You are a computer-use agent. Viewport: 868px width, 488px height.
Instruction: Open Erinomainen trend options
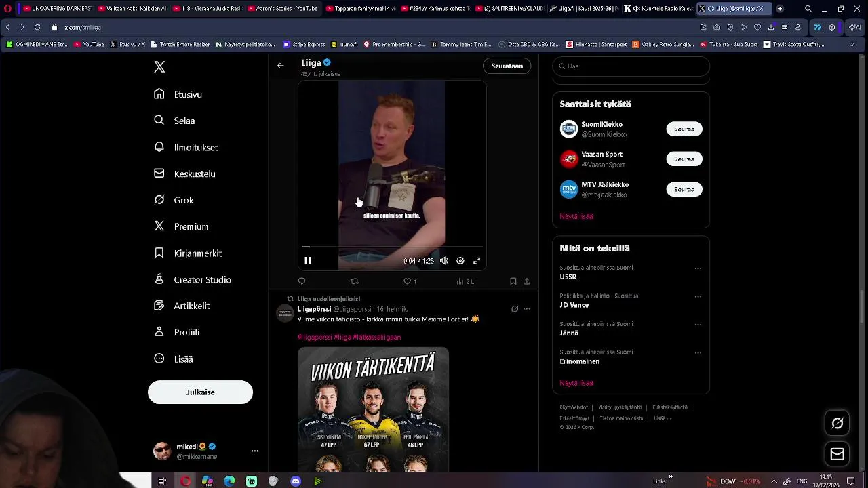coord(698,352)
